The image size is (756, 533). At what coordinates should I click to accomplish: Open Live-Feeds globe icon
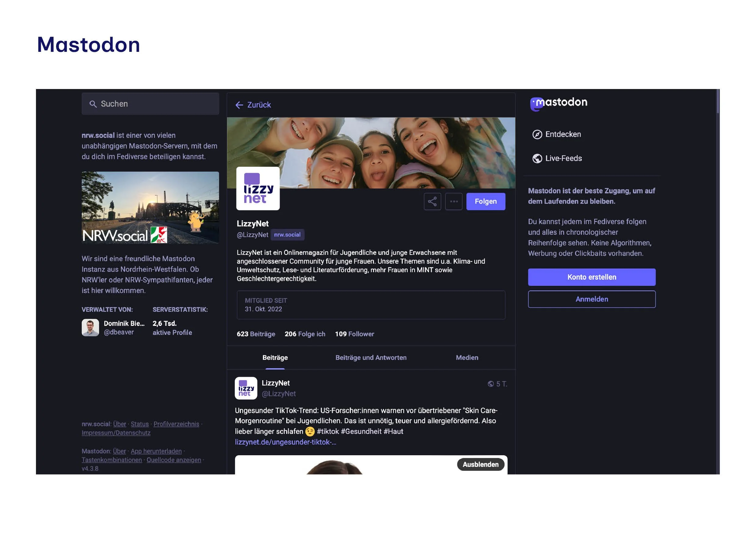coord(537,159)
